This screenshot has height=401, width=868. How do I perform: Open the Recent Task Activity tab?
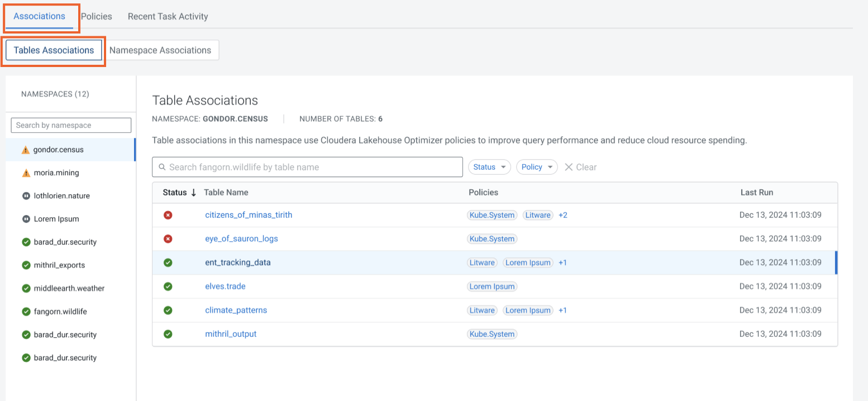coord(168,16)
